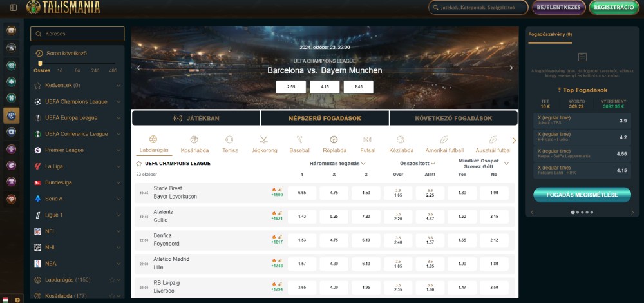
Task: Click the favorite star next to UEFA CHAMPIONS LEAGUE heading
Action: pyautogui.click(x=139, y=164)
